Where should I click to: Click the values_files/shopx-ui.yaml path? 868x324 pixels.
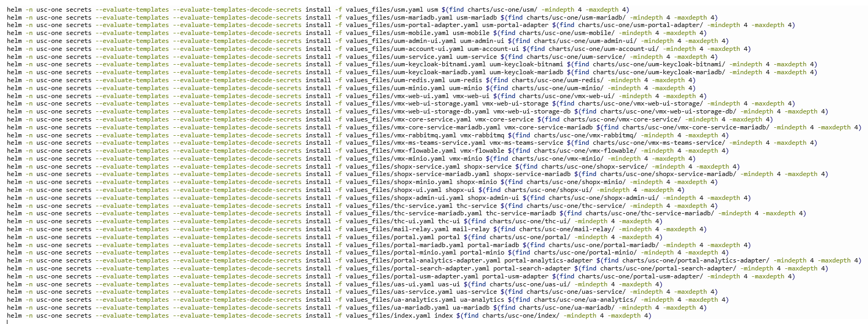393,190
